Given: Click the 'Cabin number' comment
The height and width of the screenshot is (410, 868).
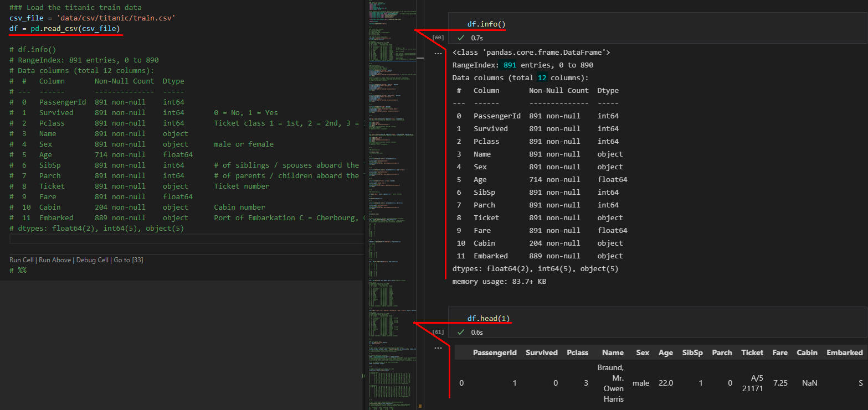Looking at the screenshot, I should pos(240,207).
